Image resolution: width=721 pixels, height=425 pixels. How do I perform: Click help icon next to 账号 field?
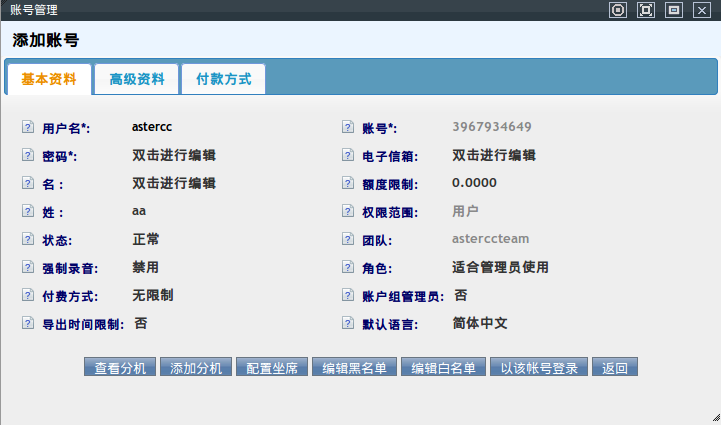coord(347,128)
